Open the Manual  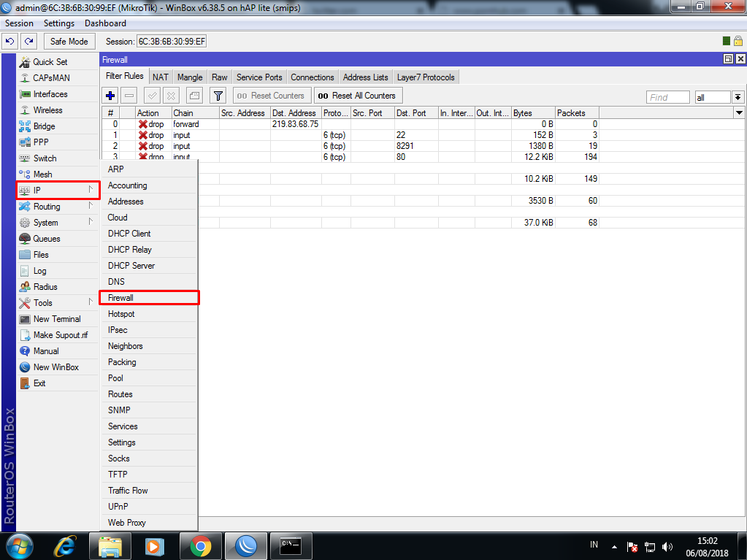pyautogui.click(x=58, y=351)
